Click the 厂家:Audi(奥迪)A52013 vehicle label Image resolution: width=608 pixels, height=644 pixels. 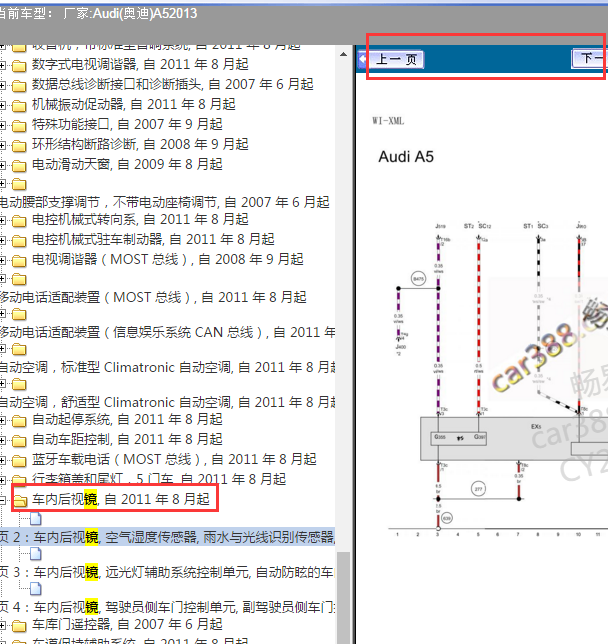point(130,14)
